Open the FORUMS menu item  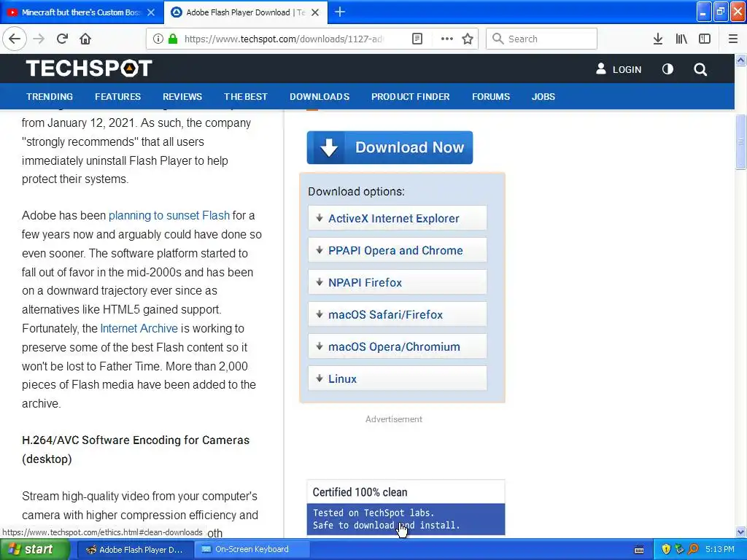pos(491,97)
